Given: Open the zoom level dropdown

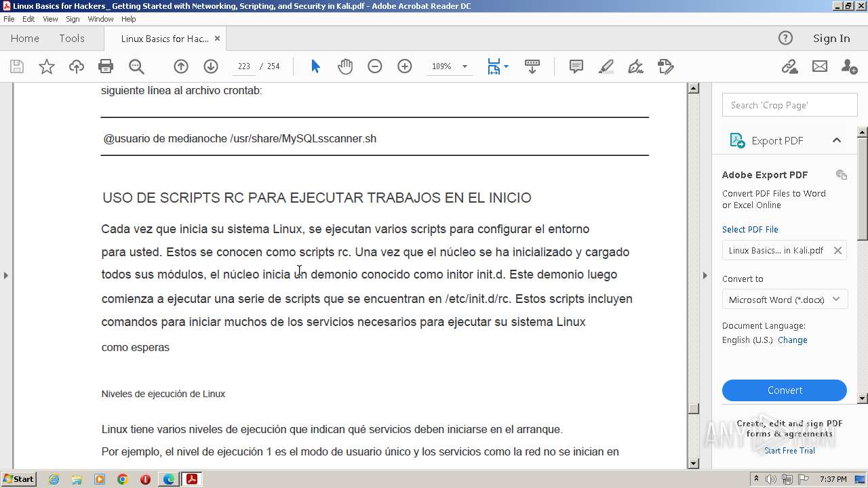Looking at the screenshot, I should coord(465,66).
